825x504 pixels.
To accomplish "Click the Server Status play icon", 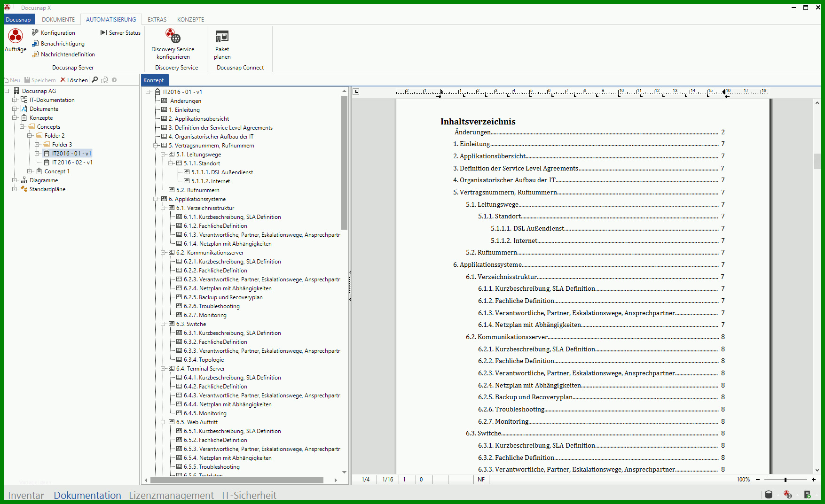I will (x=103, y=32).
